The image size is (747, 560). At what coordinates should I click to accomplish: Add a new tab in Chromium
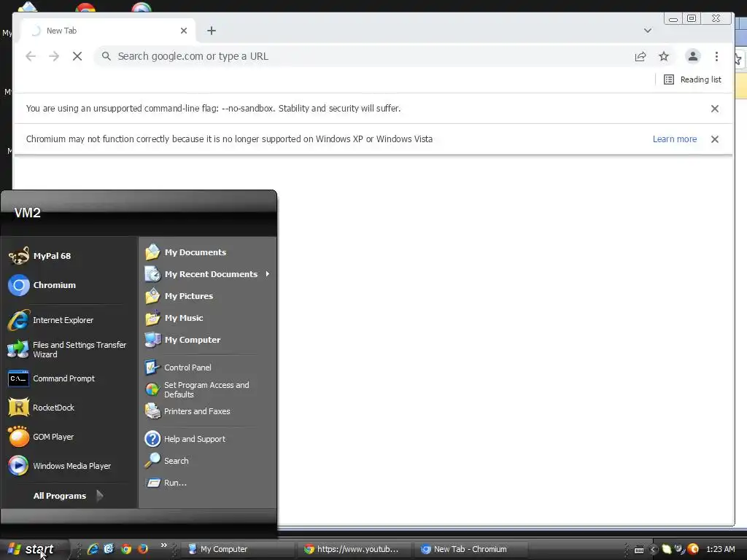pyautogui.click(x=212, y=31)
